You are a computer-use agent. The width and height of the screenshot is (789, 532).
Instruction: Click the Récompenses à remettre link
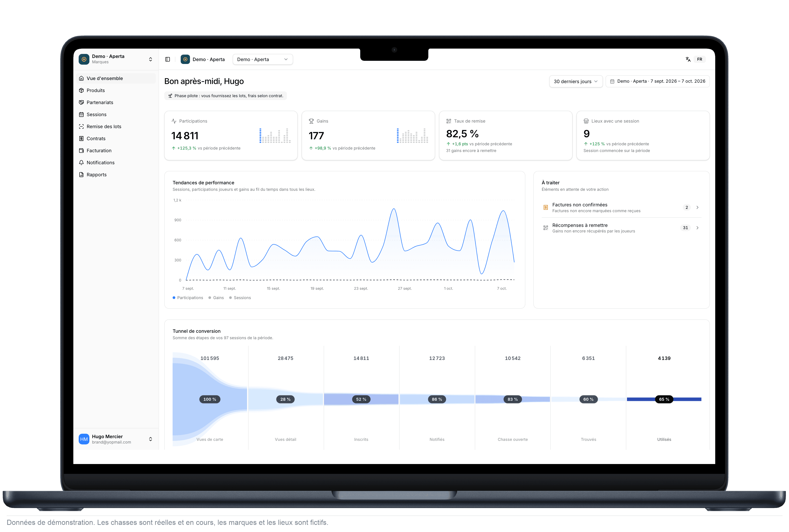(621, 228)
